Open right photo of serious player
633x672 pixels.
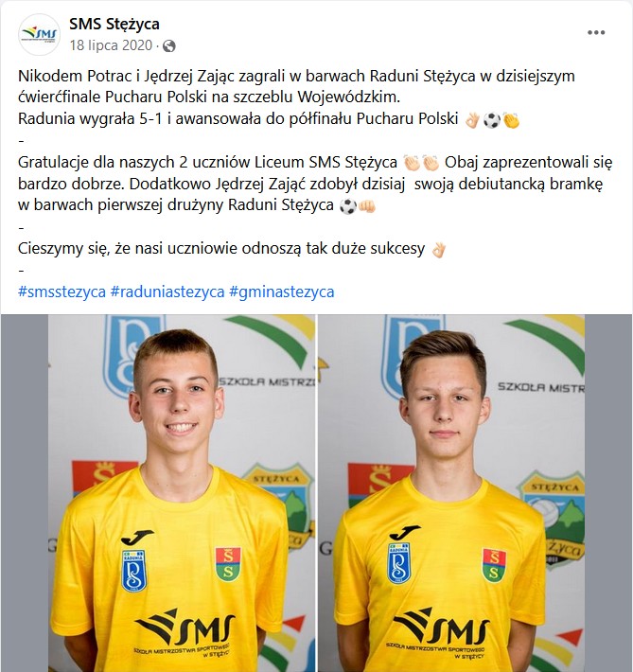[x=450, y=493]
